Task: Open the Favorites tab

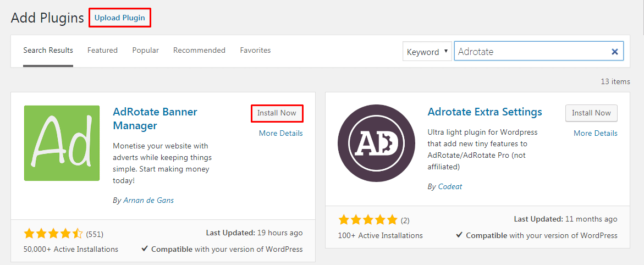Action: (256, 51)
